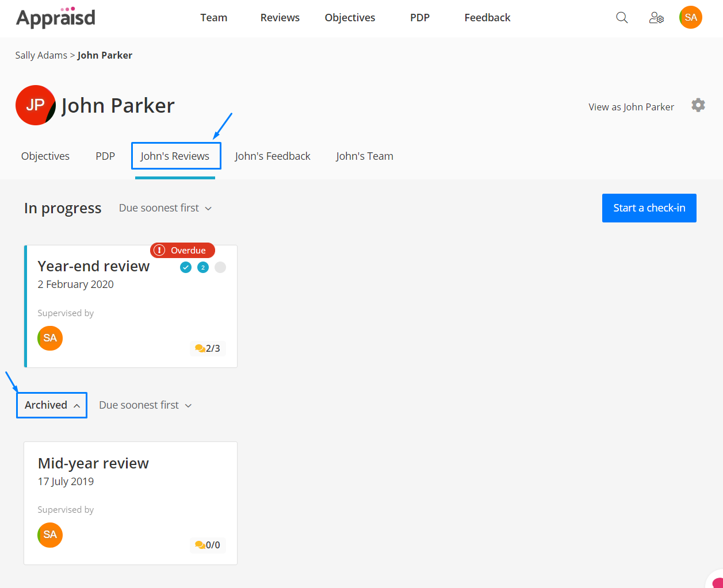Click the 0/0 comments counter
The width and height of the screenshot is (723, 588).
click(x=208, y=545)
